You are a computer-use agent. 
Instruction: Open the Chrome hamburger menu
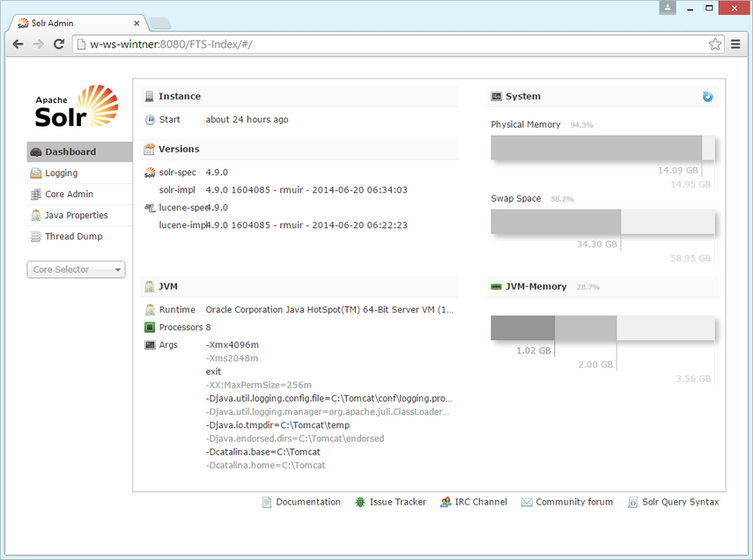click(x=736, y=44)
